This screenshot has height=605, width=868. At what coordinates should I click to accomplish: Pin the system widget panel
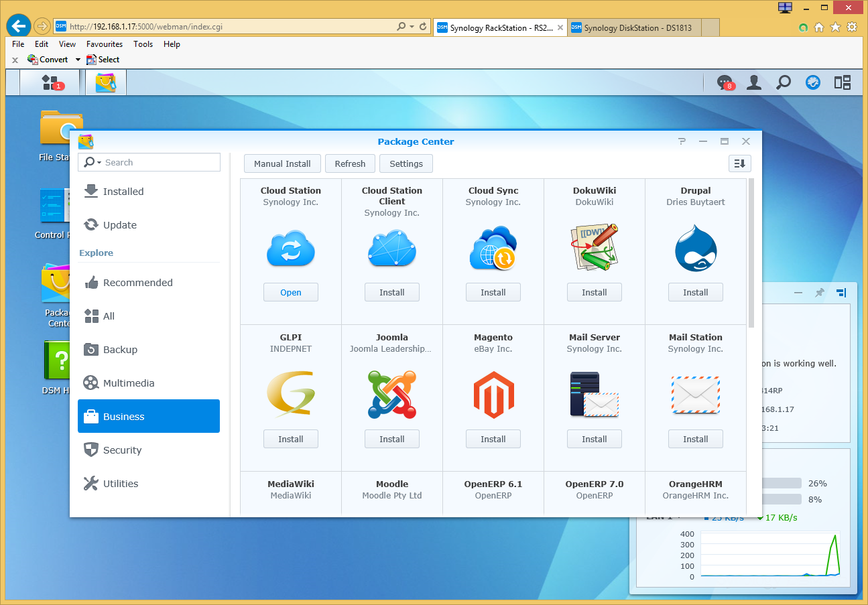click(819, 293)
